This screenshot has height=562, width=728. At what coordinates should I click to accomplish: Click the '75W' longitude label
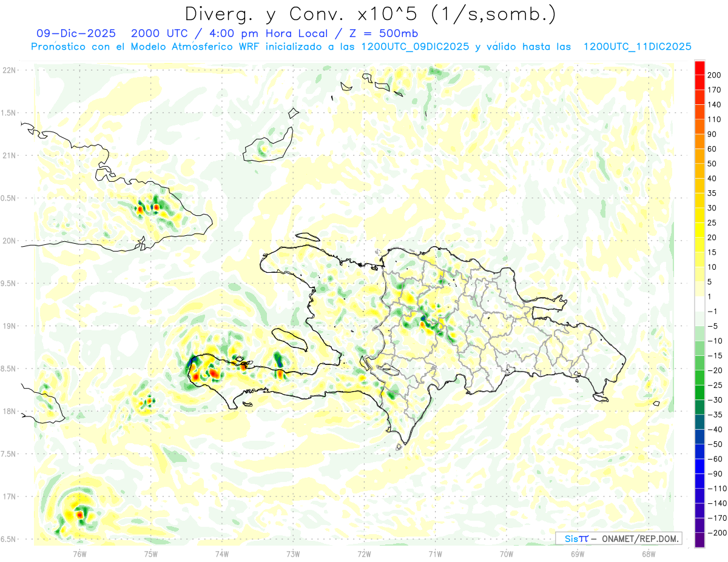coord(150,554)
